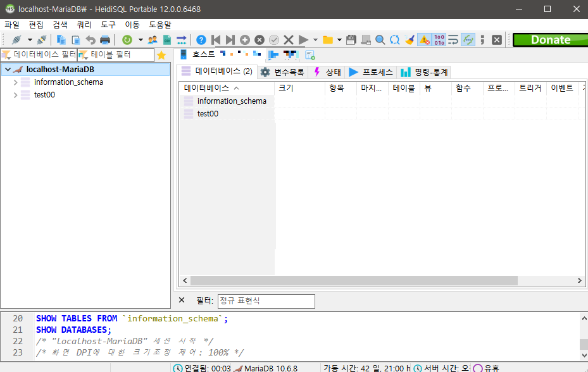The image size is (588, 372).
Task: Click the semicolon delimiter icon
Action: (x=482, y=40)
